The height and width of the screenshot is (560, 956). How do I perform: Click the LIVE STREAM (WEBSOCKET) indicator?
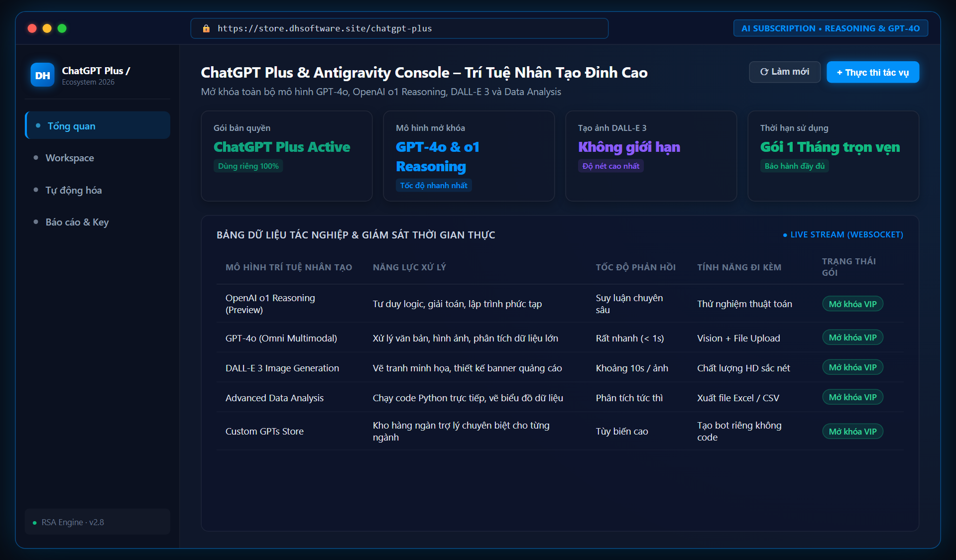coord(843,234)
